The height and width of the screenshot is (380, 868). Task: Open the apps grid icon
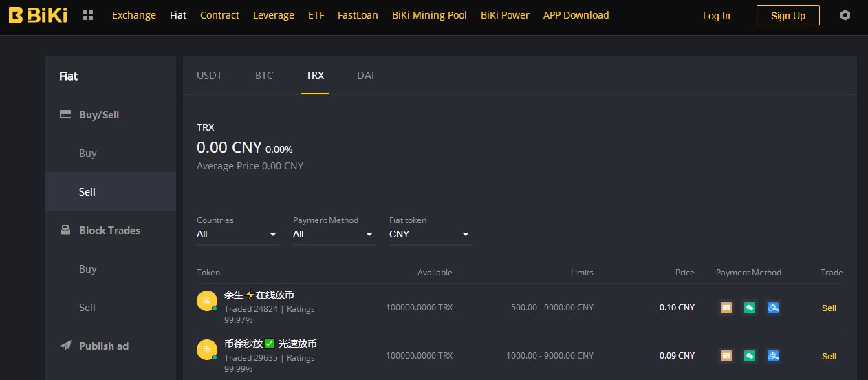tap(88, 15)
